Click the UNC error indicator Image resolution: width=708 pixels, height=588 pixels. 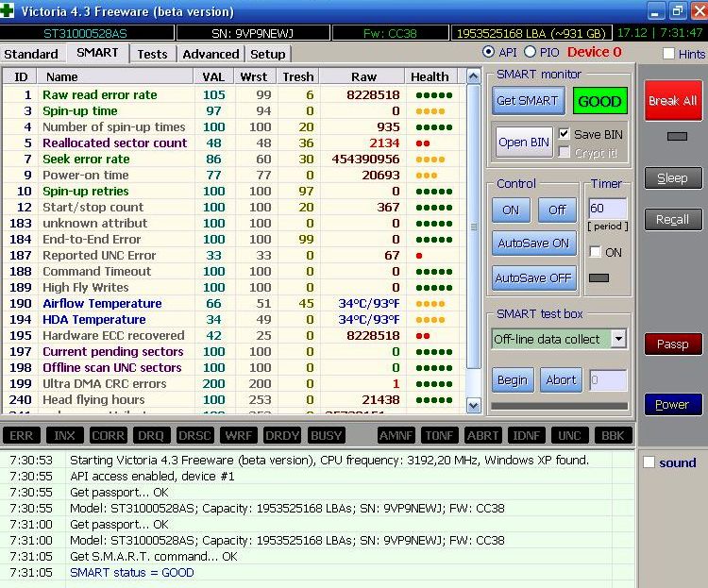(569, 435)
